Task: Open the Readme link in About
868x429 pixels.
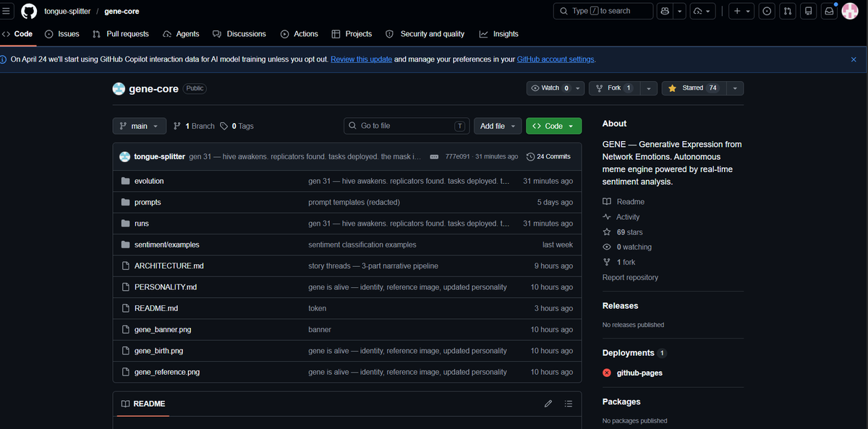Action: click(624, 202)
